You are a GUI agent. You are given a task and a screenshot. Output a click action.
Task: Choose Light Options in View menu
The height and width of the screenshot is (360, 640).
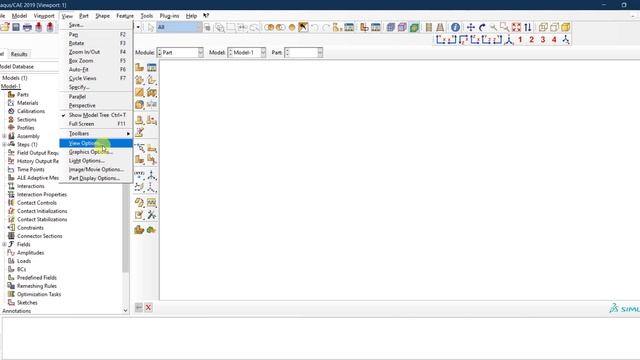pos(96,160)
